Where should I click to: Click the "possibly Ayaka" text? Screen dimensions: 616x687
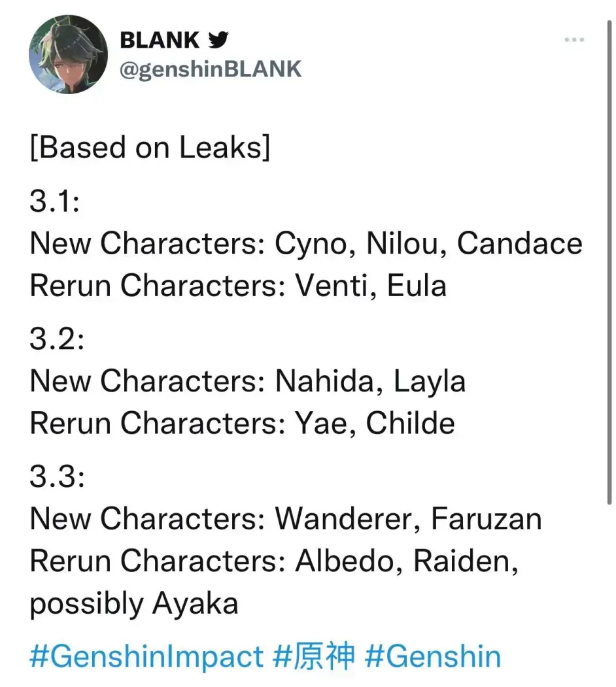(x=134, y=603)
